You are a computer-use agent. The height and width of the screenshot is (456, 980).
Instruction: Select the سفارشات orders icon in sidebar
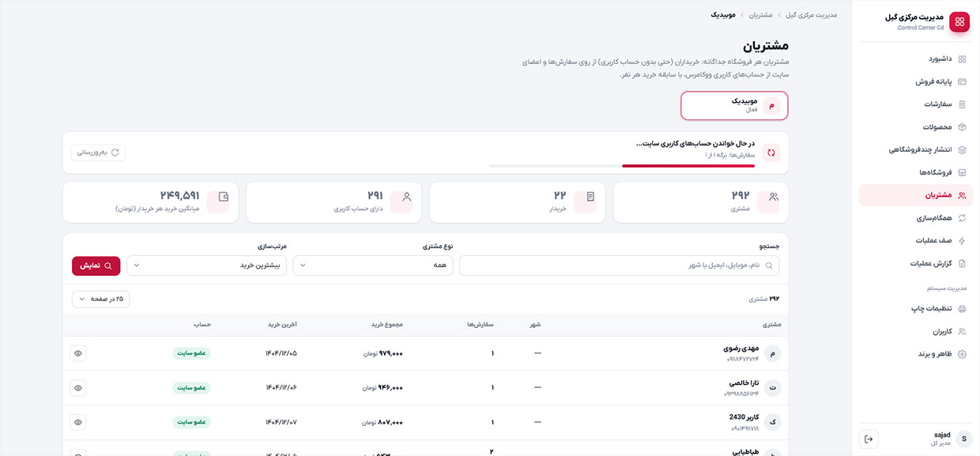tap(962, 104)
